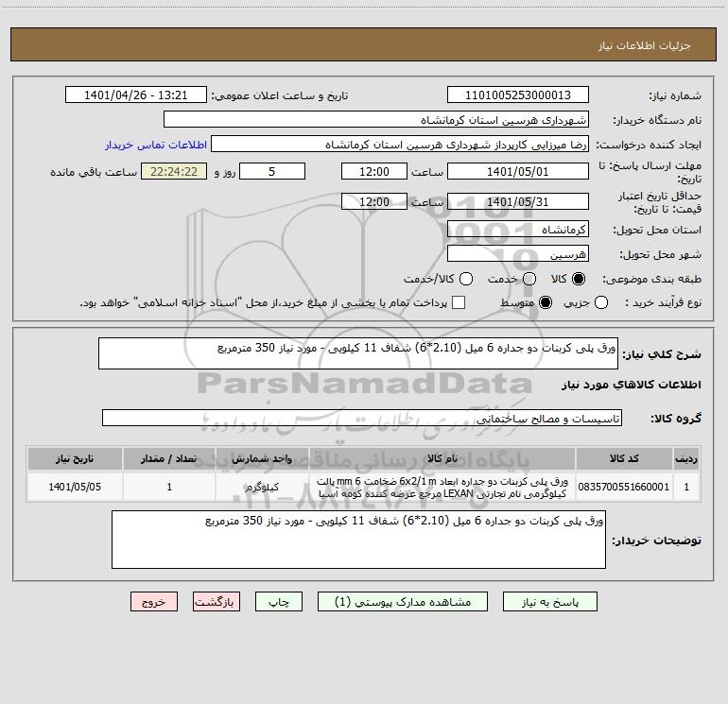Viewport: 728px width, 704px height.
Task: Click the price validity date 1401/05/31
Action: click(518, 201)
